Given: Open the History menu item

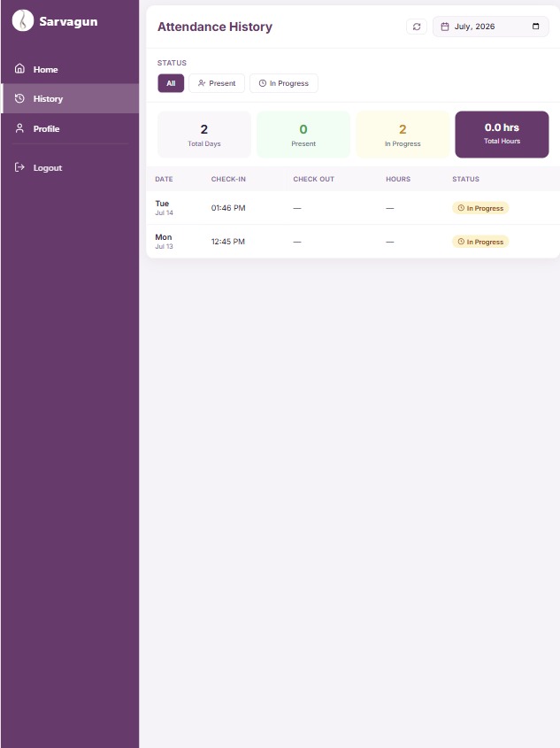Looking at the screenshot, I should (70, 99).
